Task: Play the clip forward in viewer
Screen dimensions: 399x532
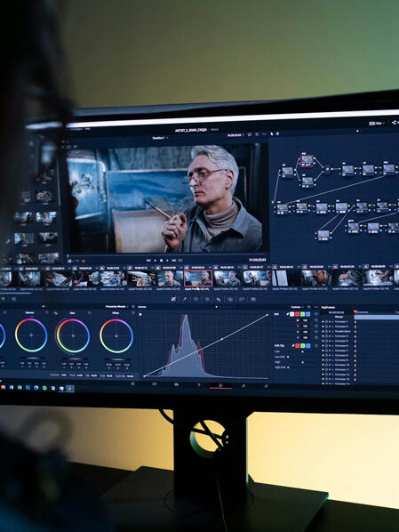Action: (167, 261)
